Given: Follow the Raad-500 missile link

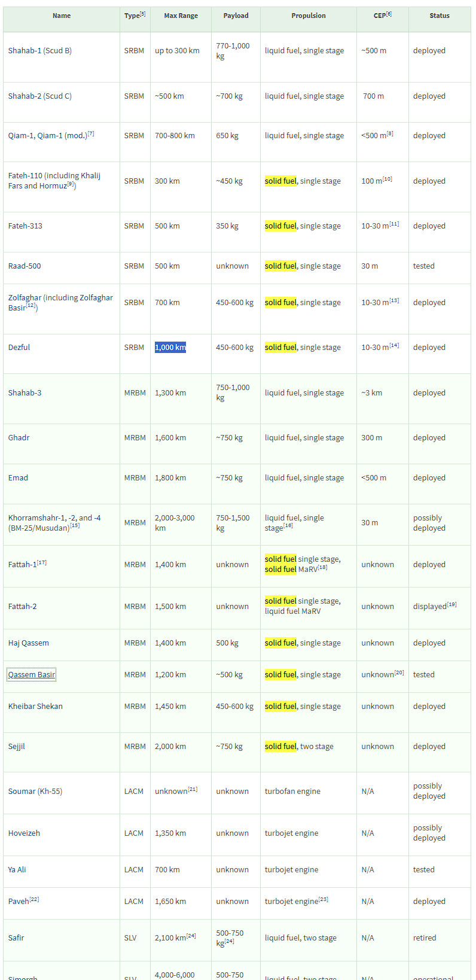Looking at the screenshot, I should (25, 266).
